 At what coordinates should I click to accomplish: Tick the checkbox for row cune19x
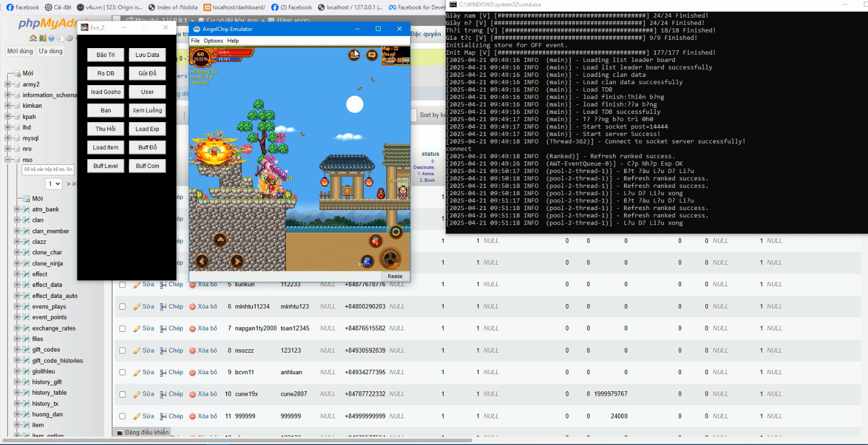[122, 394]
